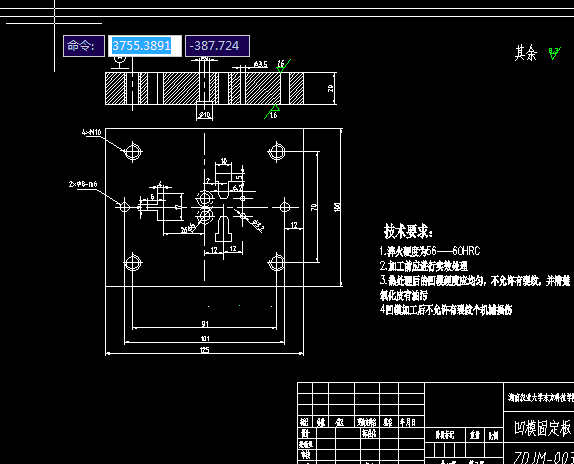Pick green roughness symbol 16 below section view
This screenshot has height=464, width=574.
pyautogui.click(x=272, y=112)
